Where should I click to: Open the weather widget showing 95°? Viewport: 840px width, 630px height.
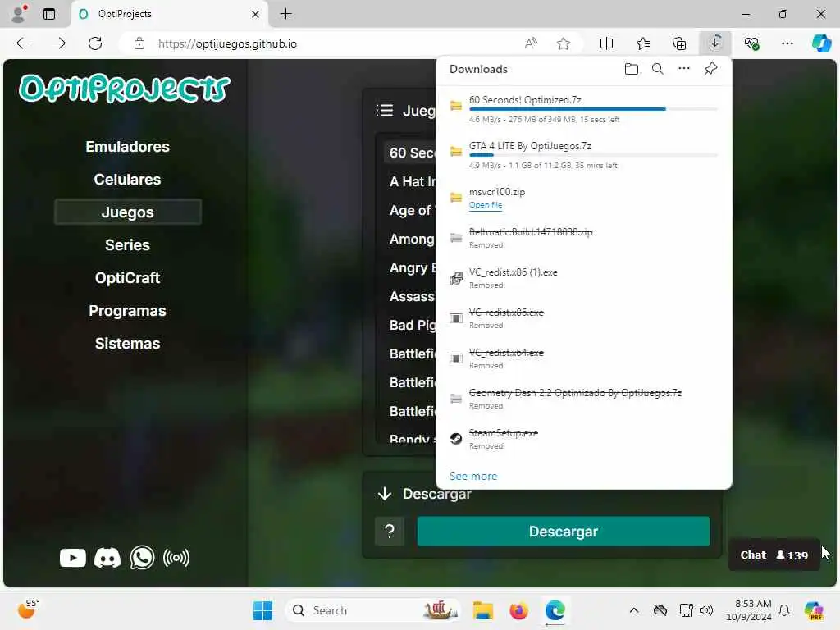click(x=27, y=609)
